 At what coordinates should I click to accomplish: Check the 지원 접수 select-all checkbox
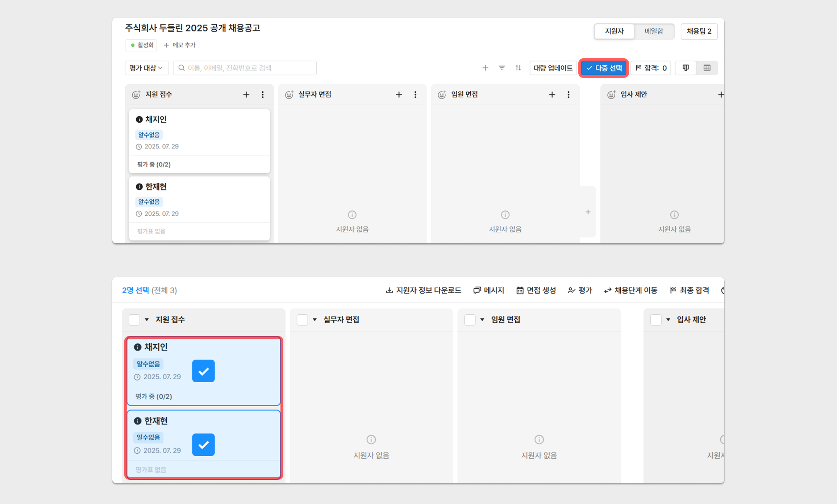(134, 320)
